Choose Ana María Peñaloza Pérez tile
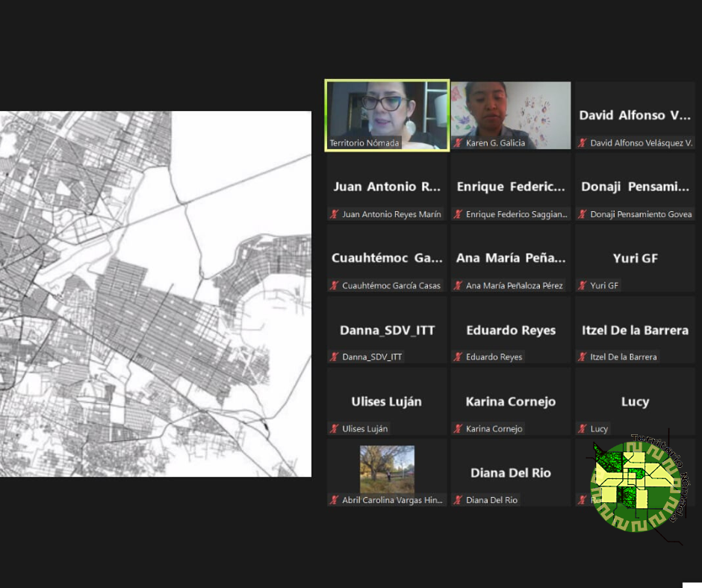 511,258
